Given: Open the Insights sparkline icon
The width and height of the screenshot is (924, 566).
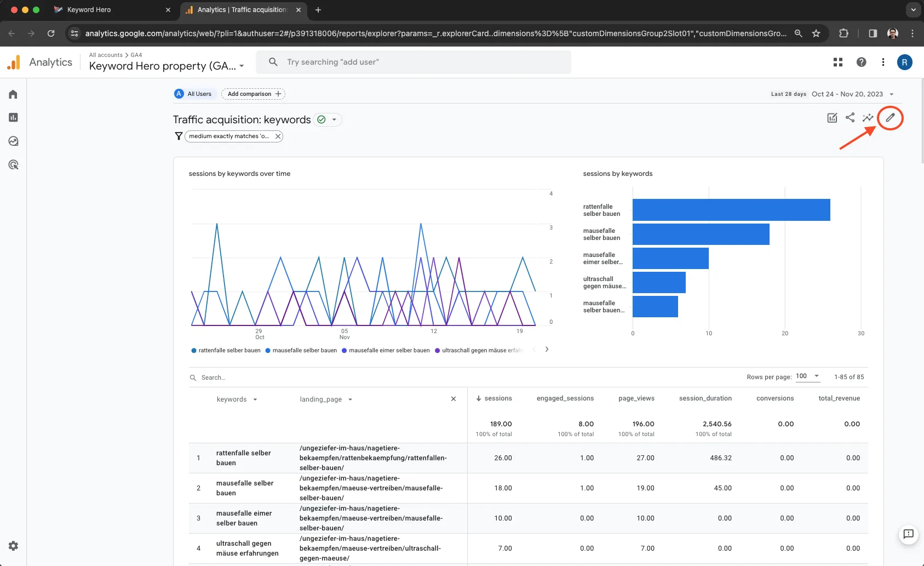Looking at the screenshot, I should point(868,117).
